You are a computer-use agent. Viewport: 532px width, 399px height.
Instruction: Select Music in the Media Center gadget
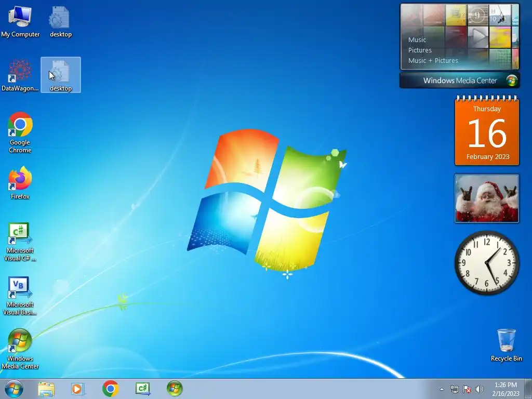coord(417,39)
